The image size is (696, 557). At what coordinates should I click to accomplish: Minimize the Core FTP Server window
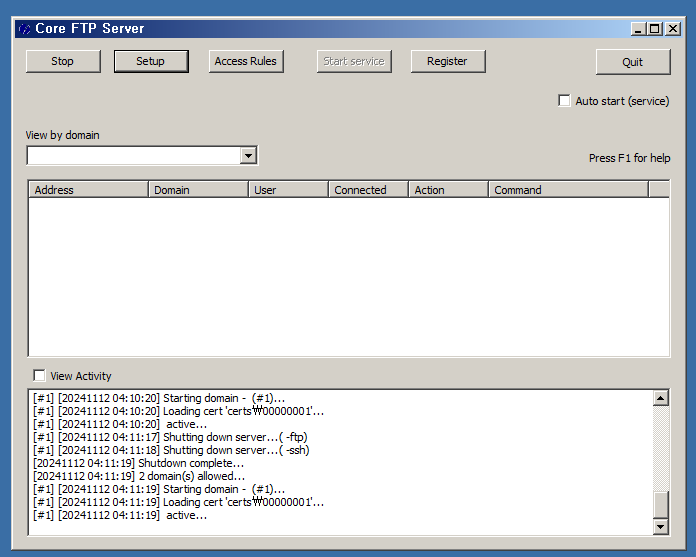pyautogui.click(x=638, y=29)
